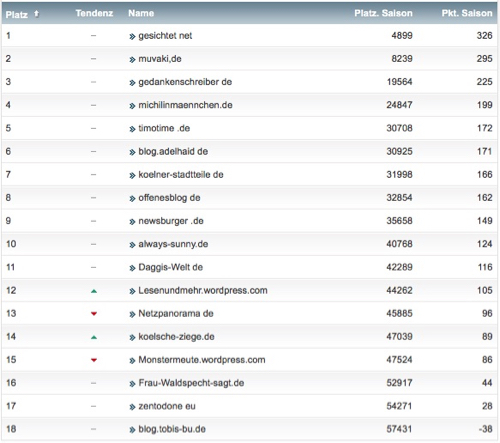Click the red down arrow for Monstermeute

94,360
